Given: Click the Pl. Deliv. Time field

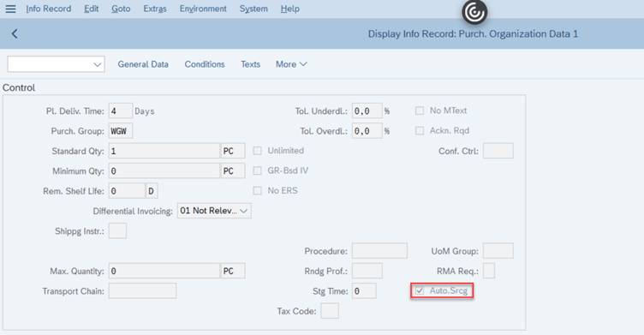Looking at the screenshot, I should (121, 111).
